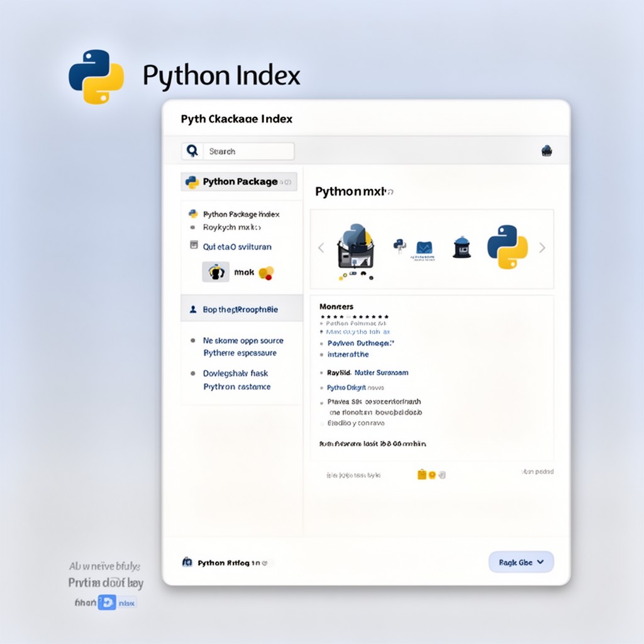Click the small Python icon beside Python Package Index
Screen dimensions: 644x644
(x=192, y=214)
